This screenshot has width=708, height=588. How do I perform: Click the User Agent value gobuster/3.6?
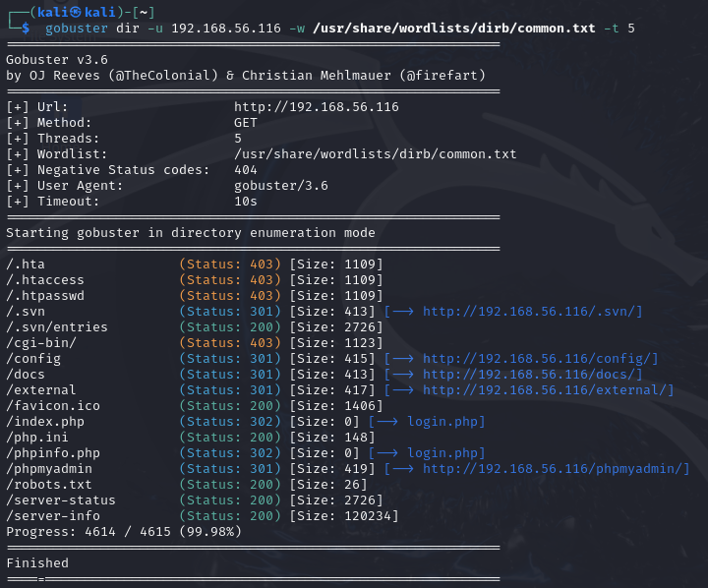click(x=281, y=186)
